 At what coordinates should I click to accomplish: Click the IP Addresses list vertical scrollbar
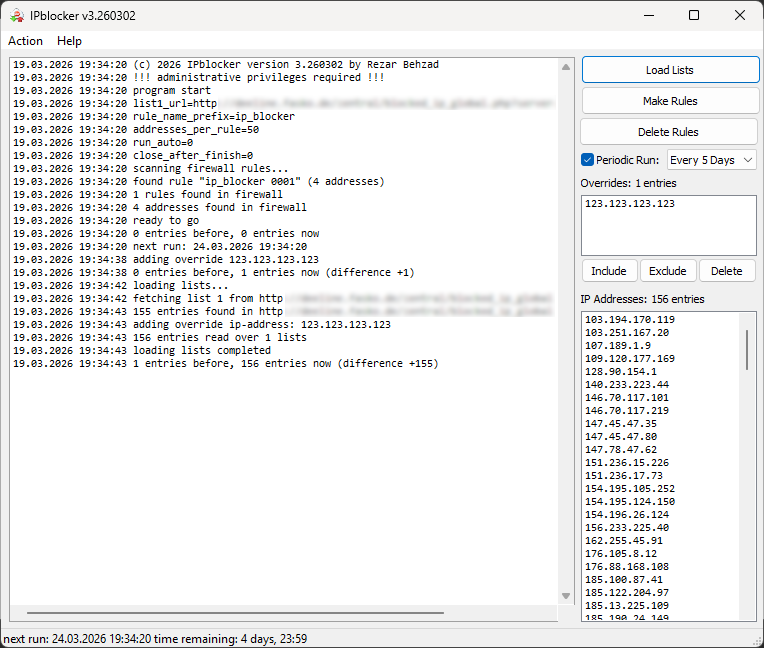747,350
